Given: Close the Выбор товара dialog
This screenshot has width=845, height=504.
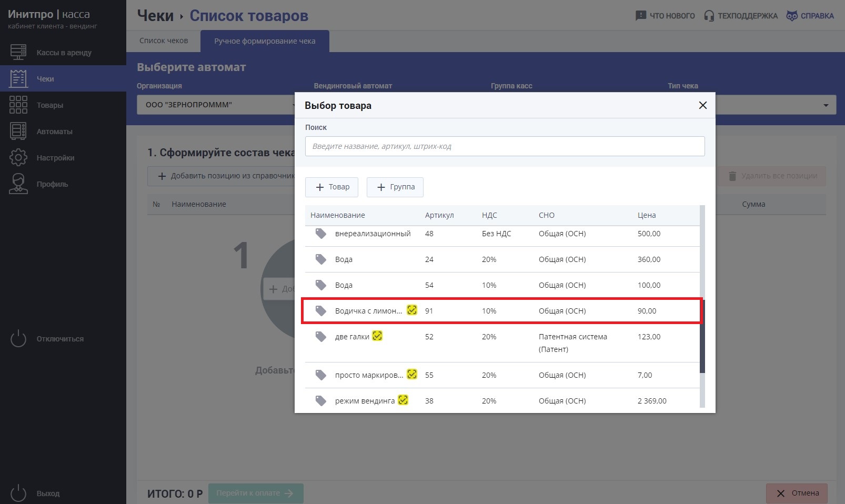Looking at the screenshot, I should click(x=702, y=105).
